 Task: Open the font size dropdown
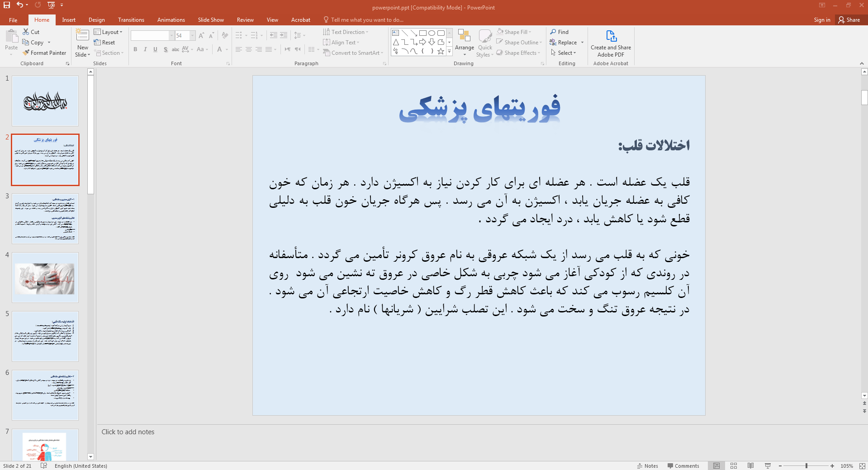click(x=193, y=35)
